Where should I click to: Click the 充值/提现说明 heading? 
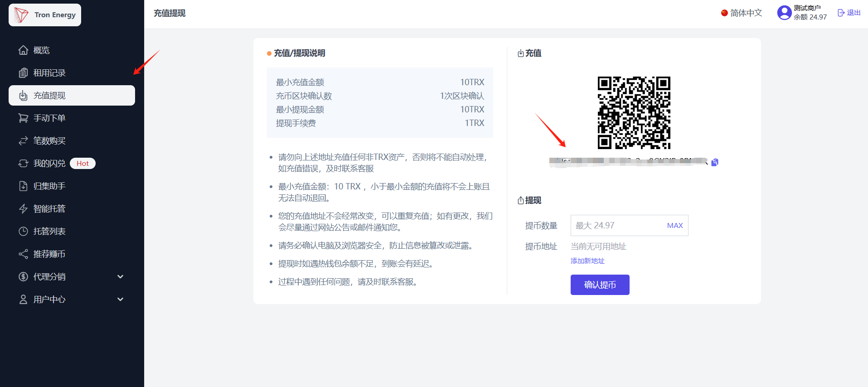[x=299, y=53]
